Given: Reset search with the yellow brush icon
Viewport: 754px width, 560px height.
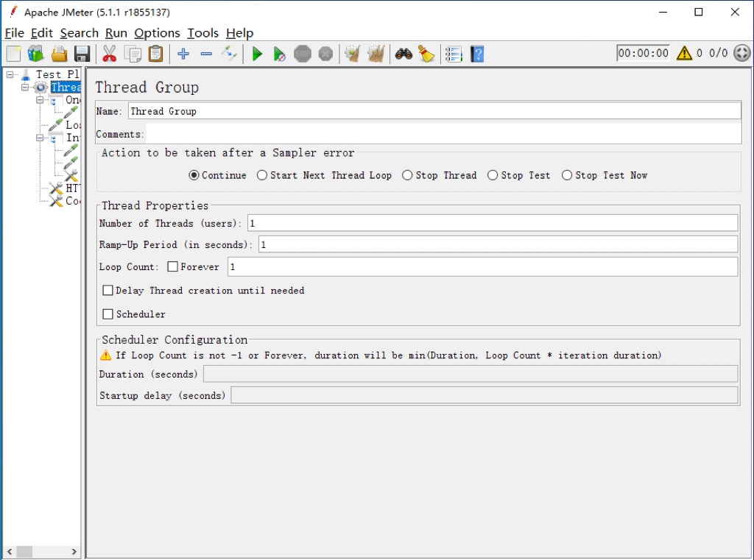Looking at the screenshot, I should click(426, 54).
